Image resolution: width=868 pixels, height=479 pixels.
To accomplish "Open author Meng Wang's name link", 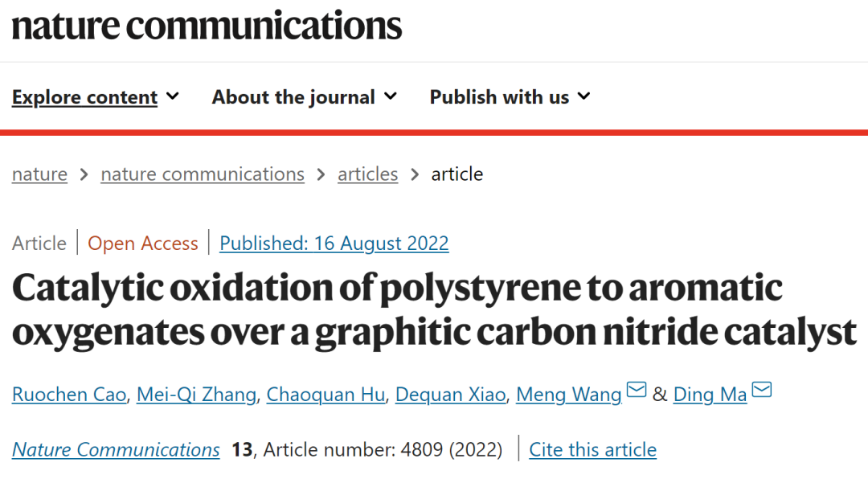I will pyautogui.click(x=569, y=395).
